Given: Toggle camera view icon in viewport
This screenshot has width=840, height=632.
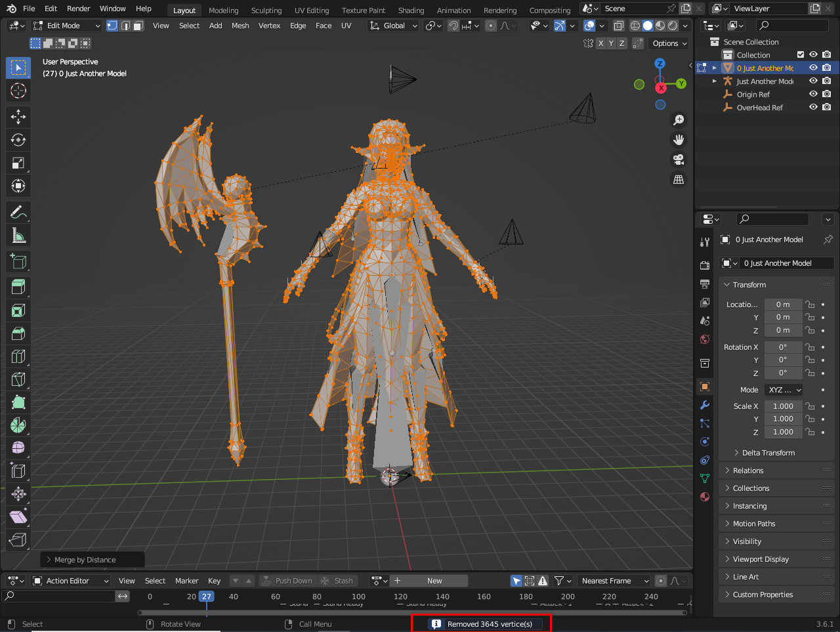Looking at the screenshot, I should [x=679, y=159].
